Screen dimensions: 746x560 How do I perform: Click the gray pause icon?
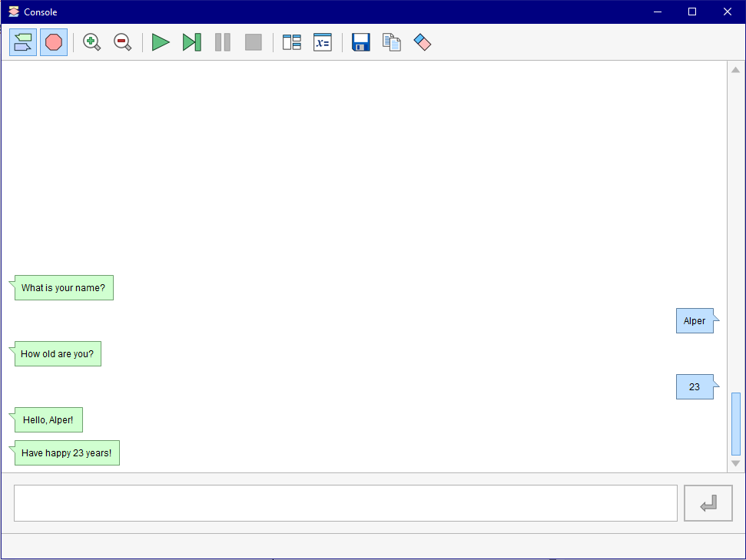(223, 42)
